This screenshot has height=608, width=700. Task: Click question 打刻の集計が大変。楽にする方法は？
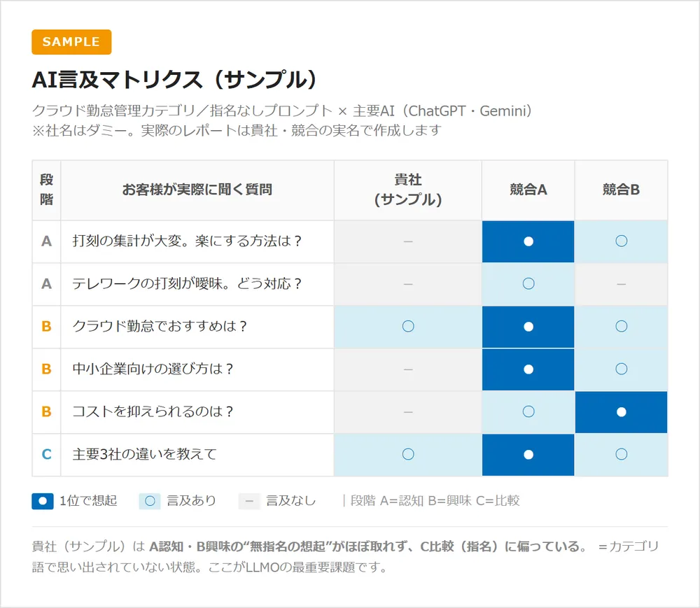pos(187,241)
